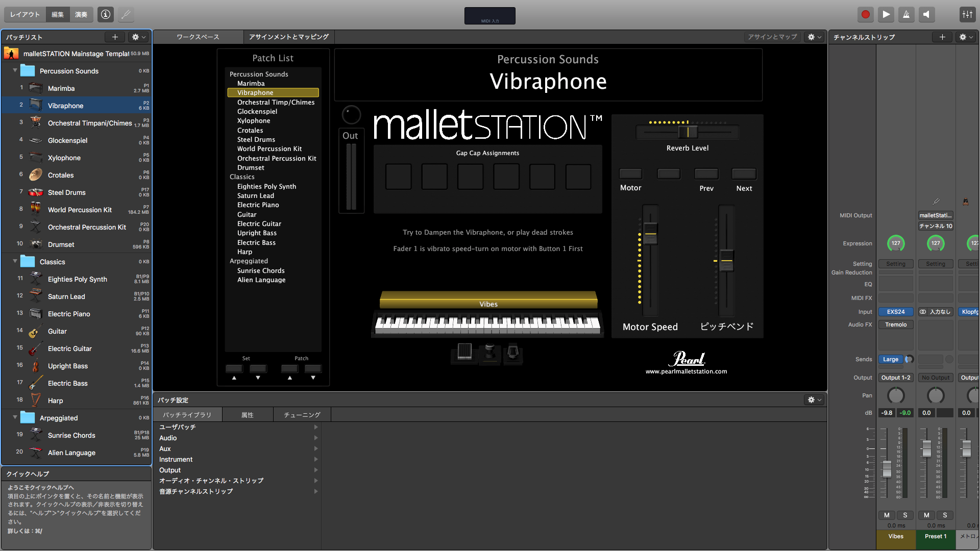This screenshot has height=551, width=980.
Task: Select the Upright Bass patch icon
Action: [36, 366]
